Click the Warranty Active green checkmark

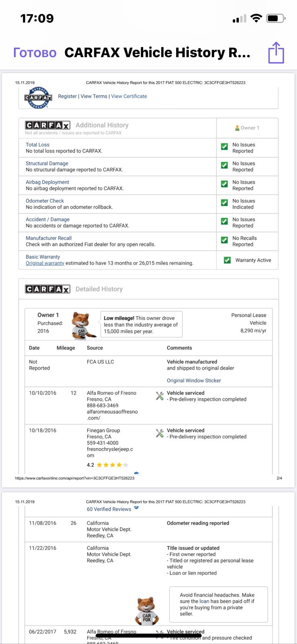coord(227,260)
